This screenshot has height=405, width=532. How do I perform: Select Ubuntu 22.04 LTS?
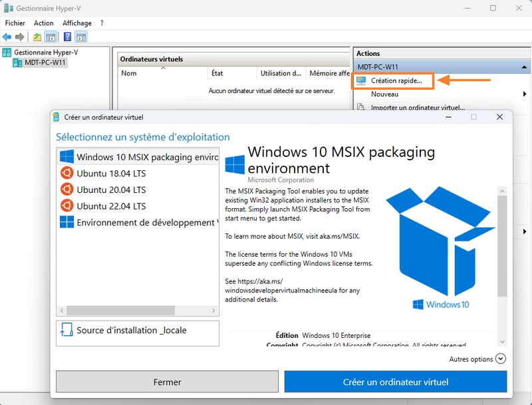[138, 206]
